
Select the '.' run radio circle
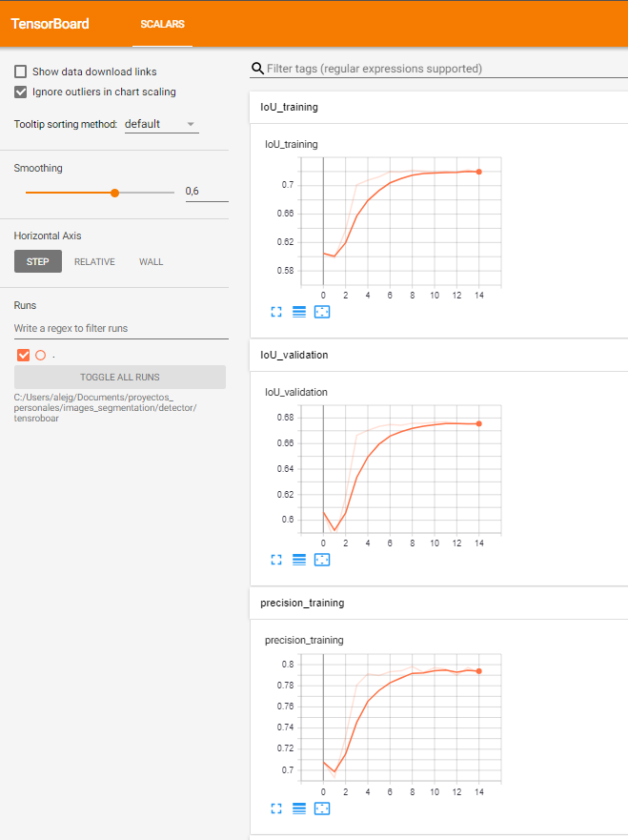click(x=40, y=356)
